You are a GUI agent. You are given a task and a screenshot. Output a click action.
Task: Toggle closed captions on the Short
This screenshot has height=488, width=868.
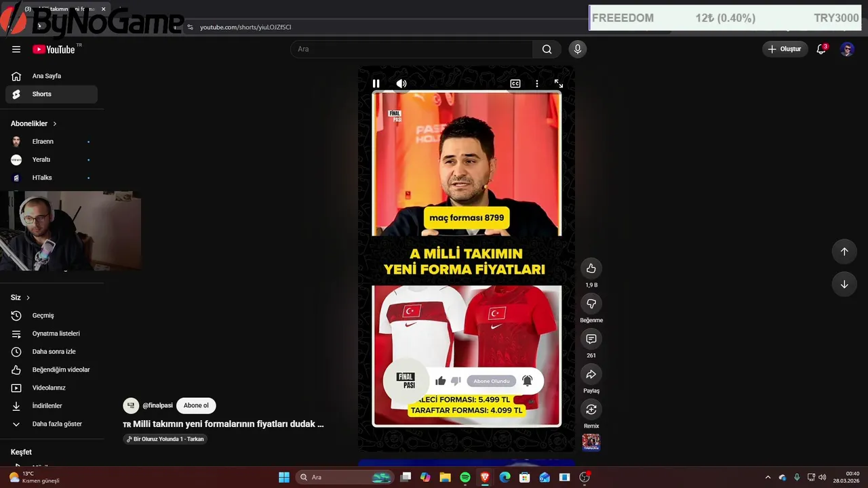point(515,83)
